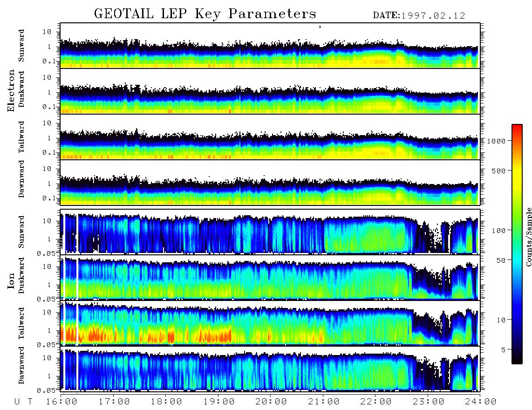Click the "Counts/Sample" colorbar label

528,237
